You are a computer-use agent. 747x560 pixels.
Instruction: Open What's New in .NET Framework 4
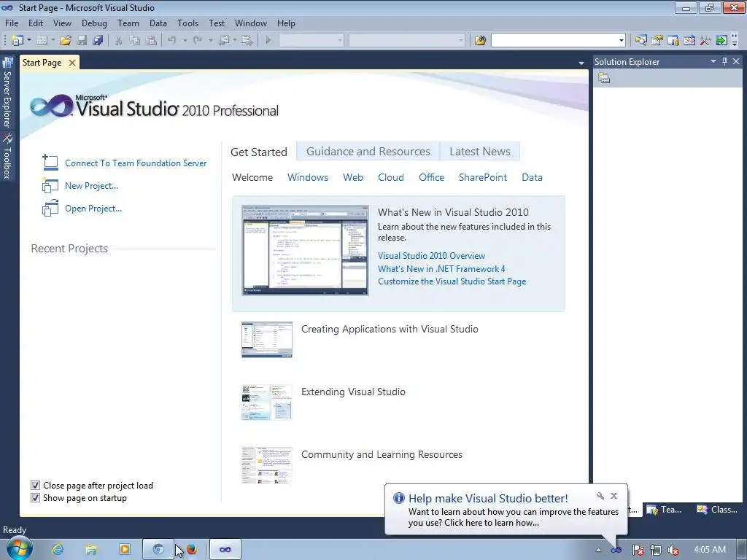441,268
